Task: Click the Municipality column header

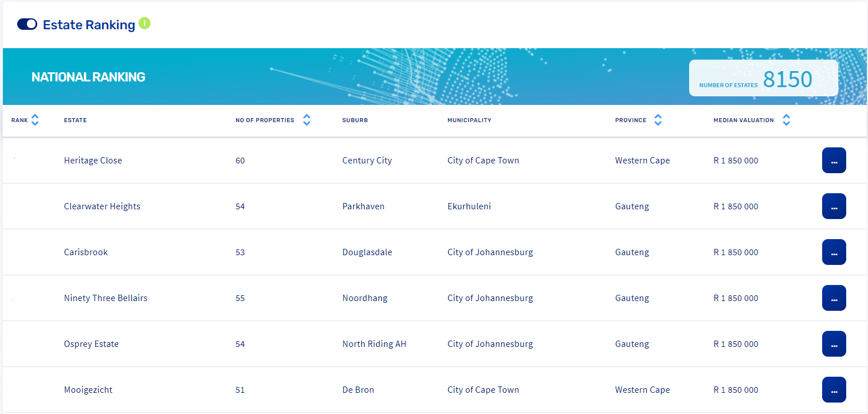Action: pos(469,120)
